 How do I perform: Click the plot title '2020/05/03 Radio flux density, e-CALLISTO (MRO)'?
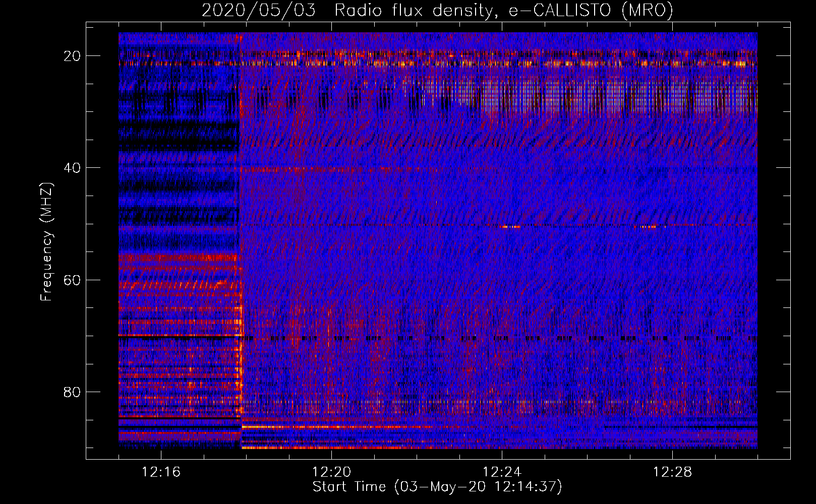(437, 10)
